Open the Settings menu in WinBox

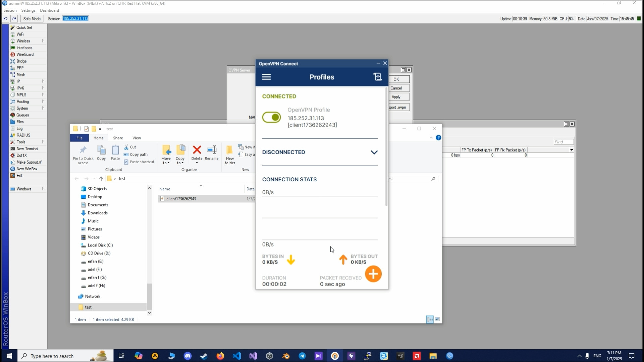[28, 10]
